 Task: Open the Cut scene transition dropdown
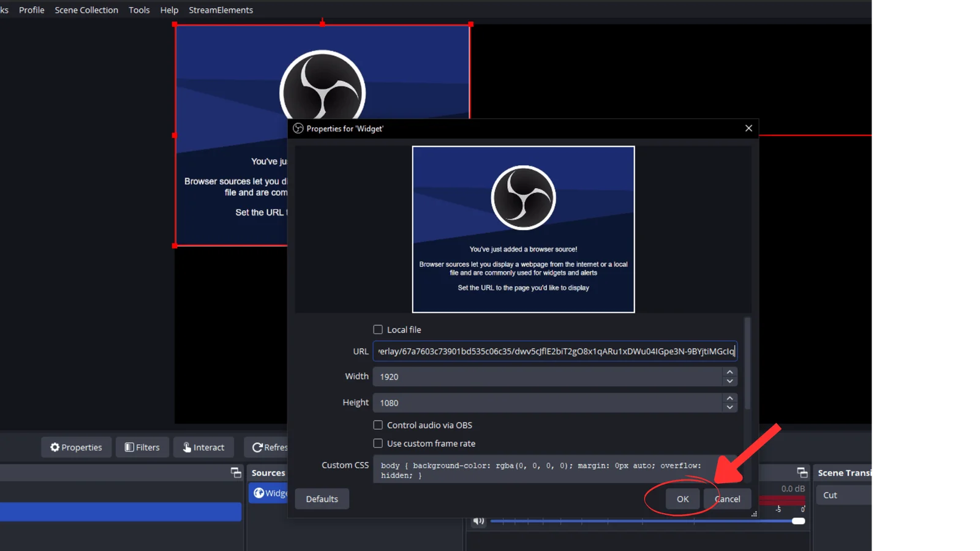point(845,495)
